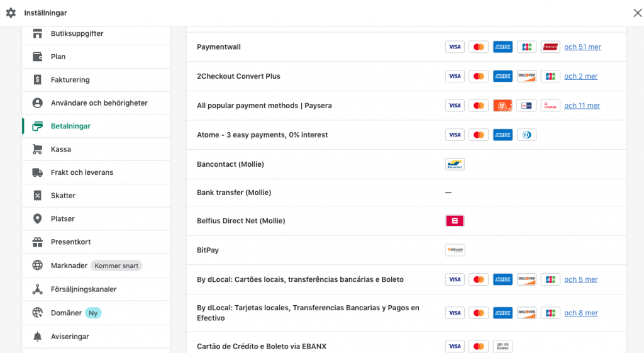Click the Marknader globe icon
Image resolution: width=644 pixels, height=353 pixels.
37,266
